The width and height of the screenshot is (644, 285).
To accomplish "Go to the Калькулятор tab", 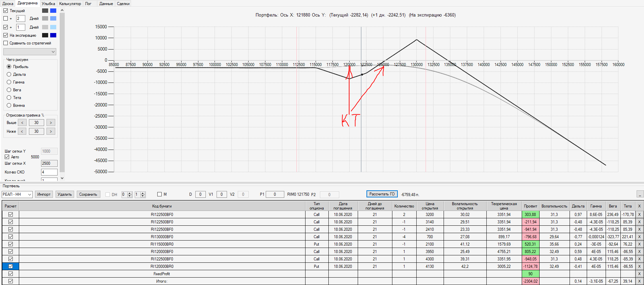I will pyautogui.click(x=70, y=4).
